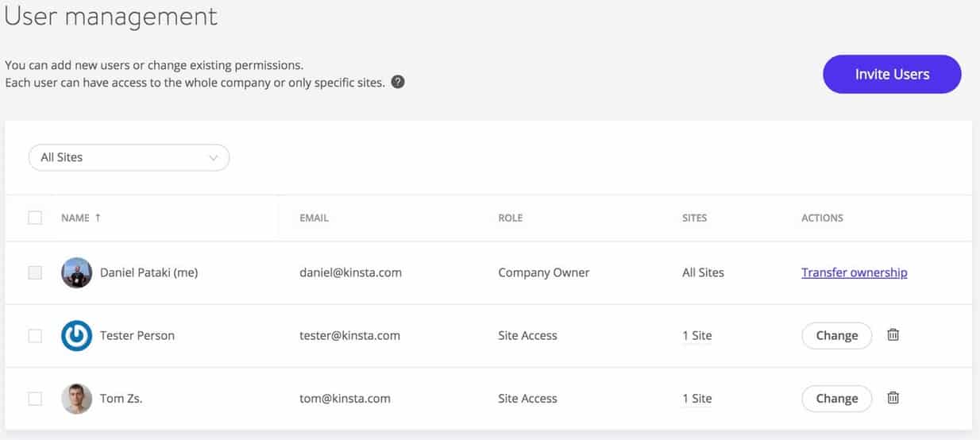
Task: Select the tester@kinsta.com email cell
Action: [x=349, y=335]
